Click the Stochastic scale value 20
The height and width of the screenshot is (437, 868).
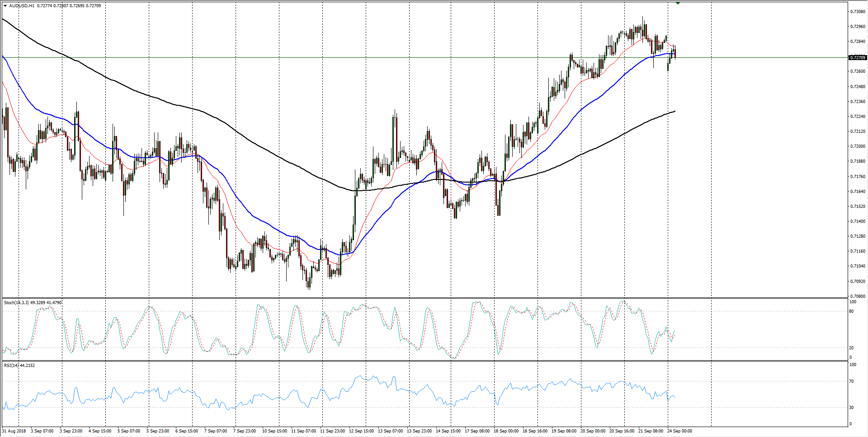coord(851,348)
